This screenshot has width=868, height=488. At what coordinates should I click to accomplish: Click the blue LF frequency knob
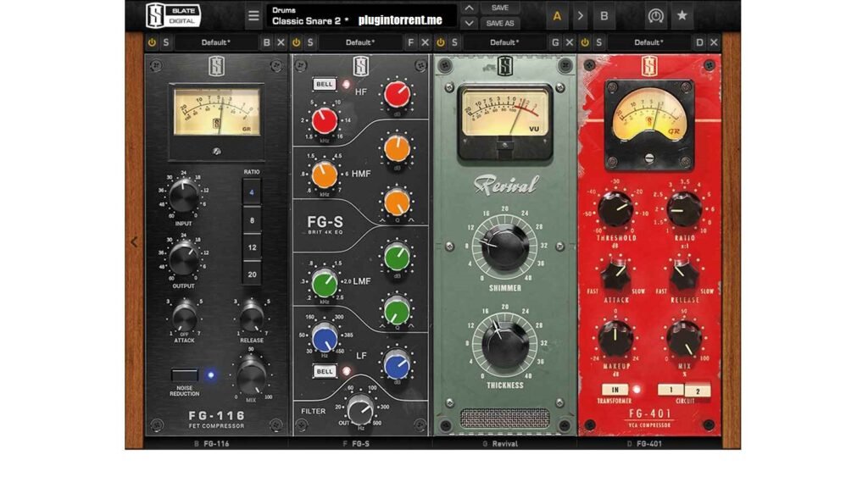coord(325,339)
